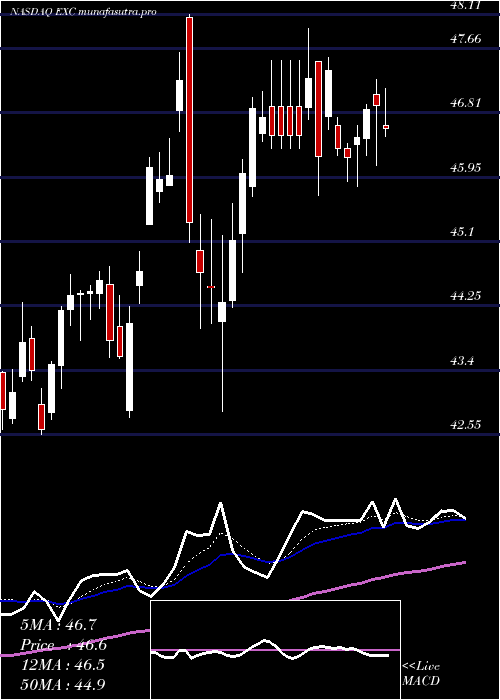The image size is (500, 700).
Task: Click the 46.81 price axis label
Action: (465, 103)
